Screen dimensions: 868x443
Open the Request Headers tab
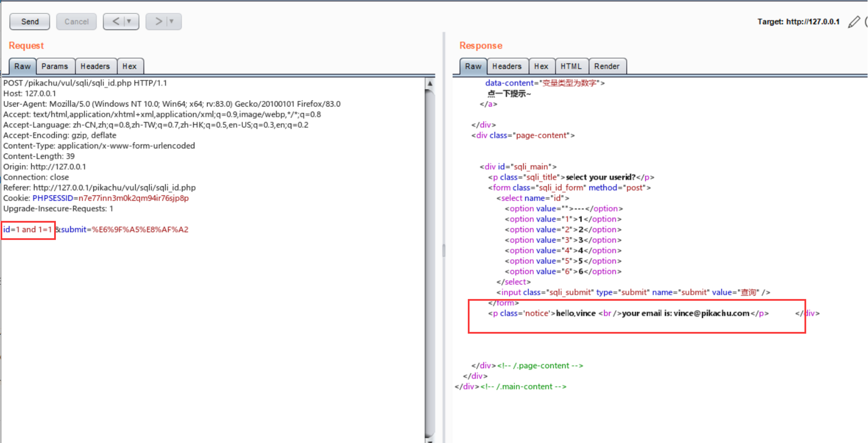tap(95, 66)
